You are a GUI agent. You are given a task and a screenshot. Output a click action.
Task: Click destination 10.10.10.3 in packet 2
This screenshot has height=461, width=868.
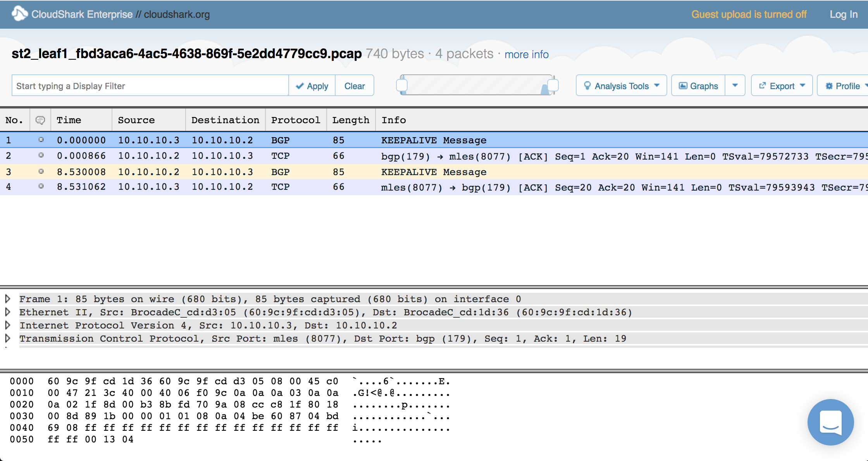point(222,156)
